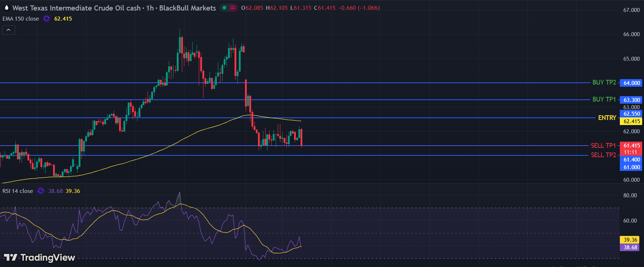Click the TradingView logo
644x267 pixels.
click(39, 257)
